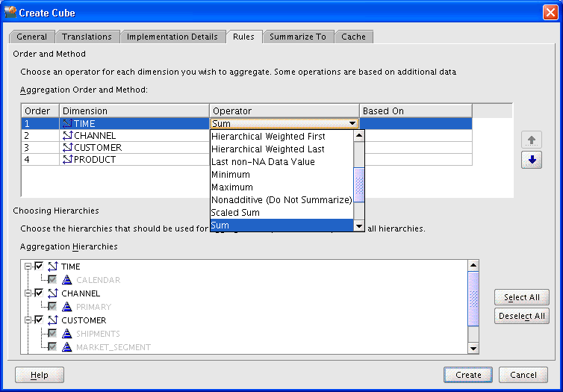Switch to the Cache tab

[354, 37]
